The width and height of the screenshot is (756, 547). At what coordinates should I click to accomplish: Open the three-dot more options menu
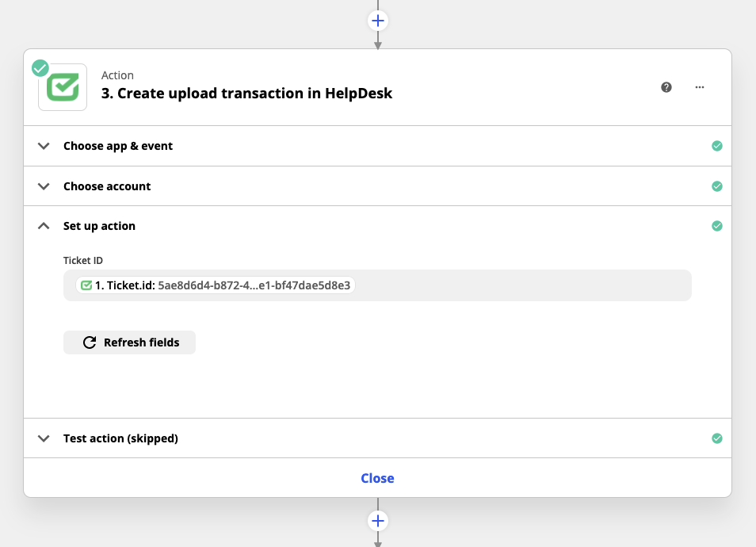click(x=700, y=87)
